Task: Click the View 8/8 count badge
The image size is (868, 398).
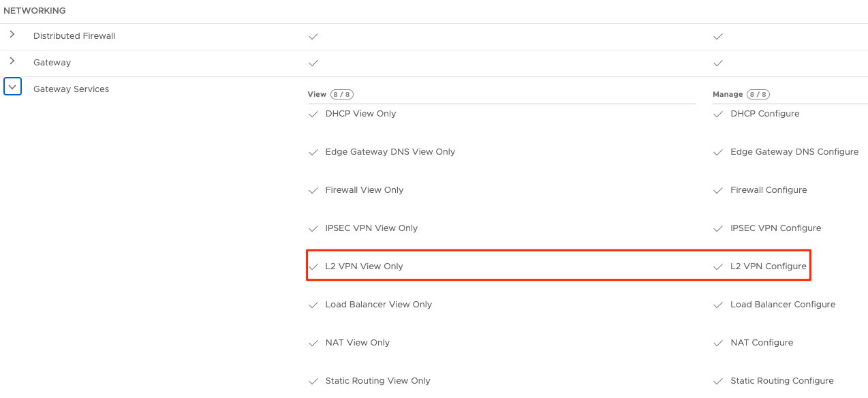Action: [341, 95]
